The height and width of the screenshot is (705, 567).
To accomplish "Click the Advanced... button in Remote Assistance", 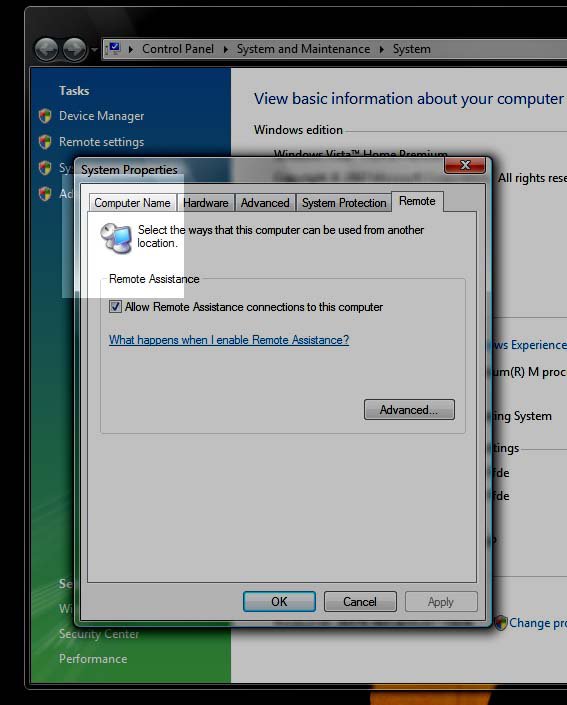I will click(x=409, y=410).
